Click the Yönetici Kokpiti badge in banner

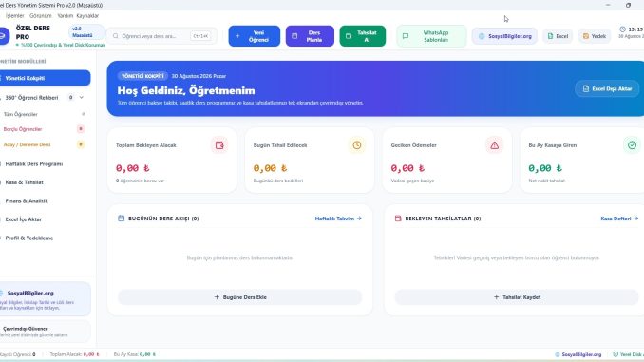(142, 76)
